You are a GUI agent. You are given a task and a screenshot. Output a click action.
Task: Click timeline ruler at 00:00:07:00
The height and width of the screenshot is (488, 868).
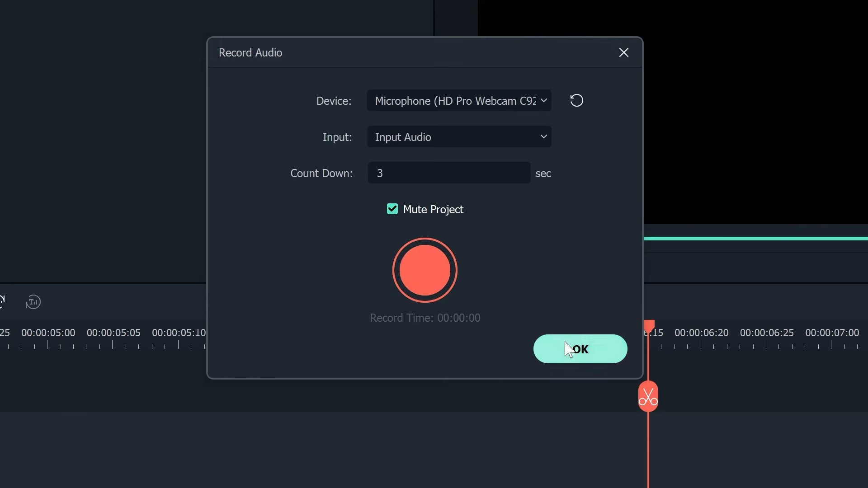831,333
